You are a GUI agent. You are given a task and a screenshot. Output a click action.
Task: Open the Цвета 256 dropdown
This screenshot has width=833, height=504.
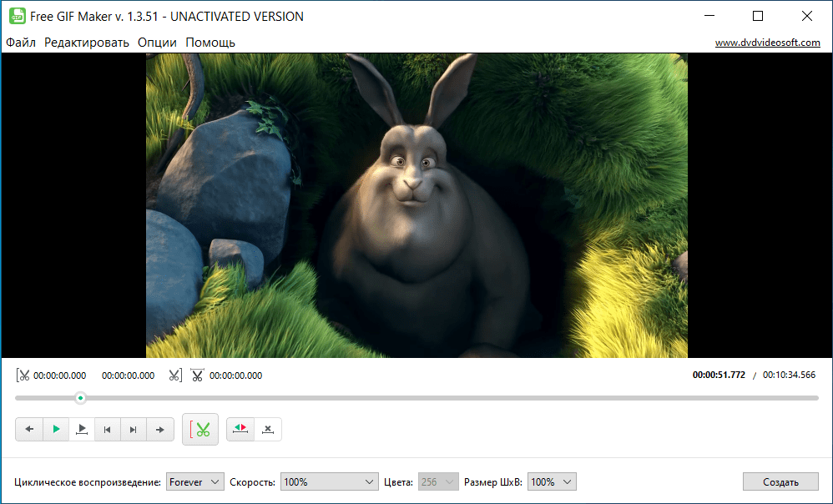tap(438, 481)
